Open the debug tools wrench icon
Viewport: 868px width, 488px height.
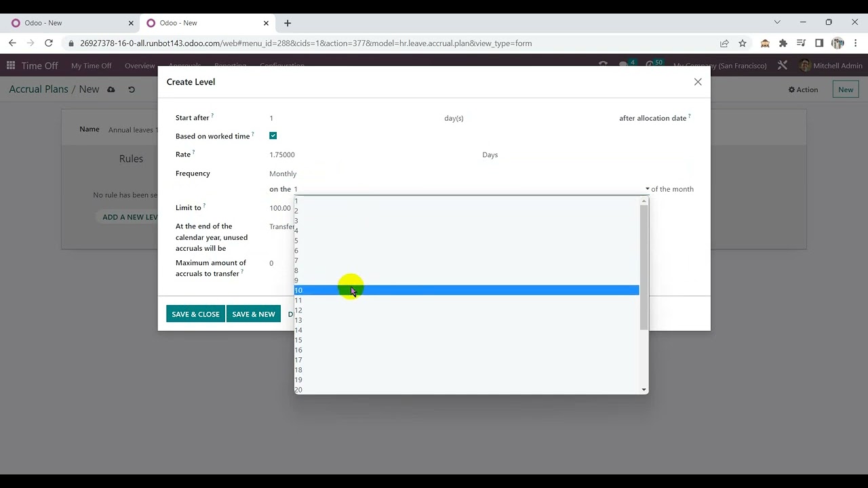point(783,66)
